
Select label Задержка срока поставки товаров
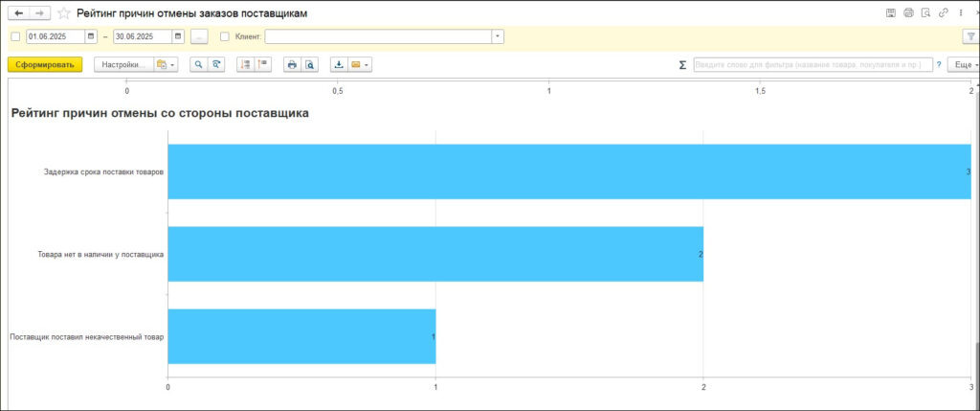tap(103, 171)
